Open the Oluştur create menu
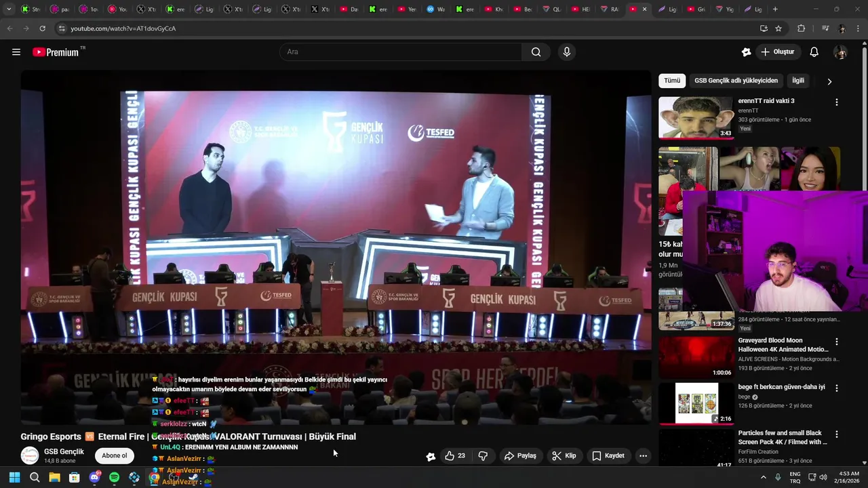 778,52
